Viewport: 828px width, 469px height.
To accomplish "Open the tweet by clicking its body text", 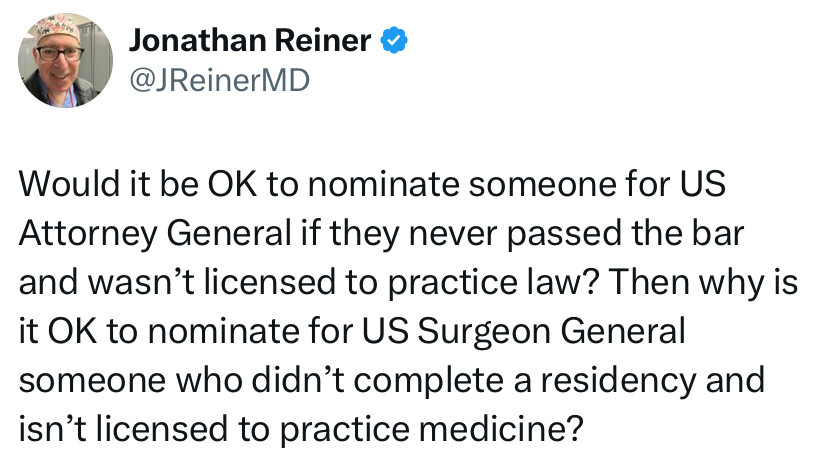I will coord(408,307).
